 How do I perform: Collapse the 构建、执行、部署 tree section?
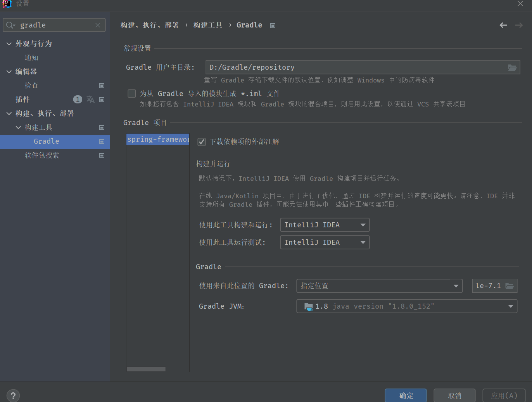point(9,113)
